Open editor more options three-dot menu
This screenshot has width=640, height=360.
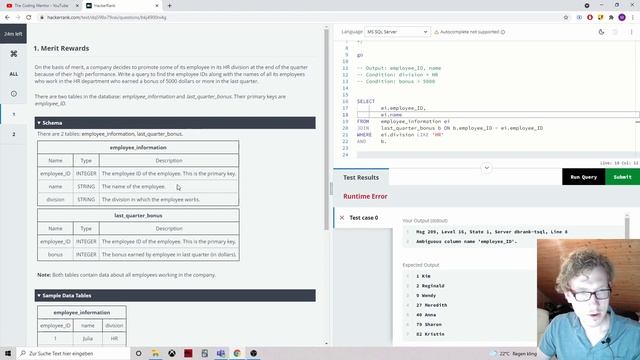point(631,32)
